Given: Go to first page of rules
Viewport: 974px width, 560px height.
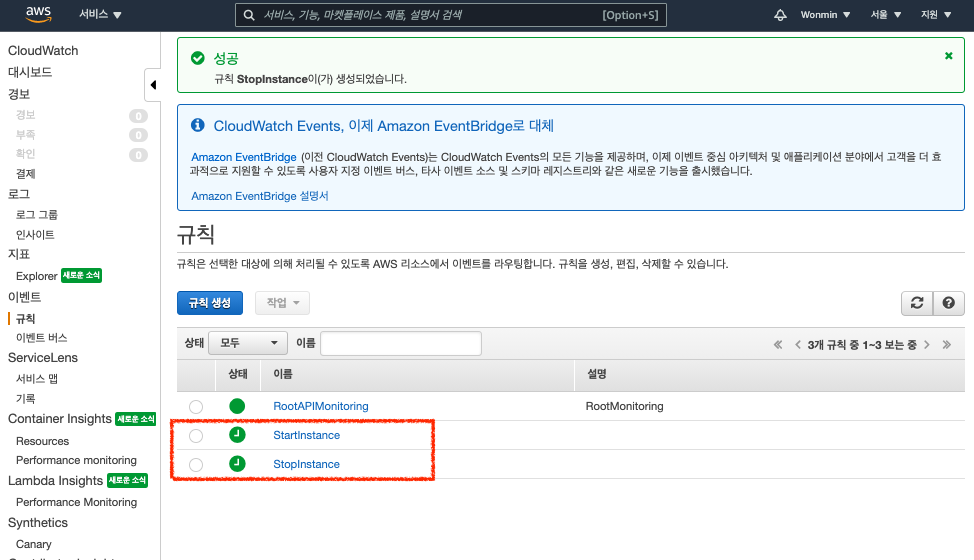Looking at the screenshot, I should coord(778,345).
